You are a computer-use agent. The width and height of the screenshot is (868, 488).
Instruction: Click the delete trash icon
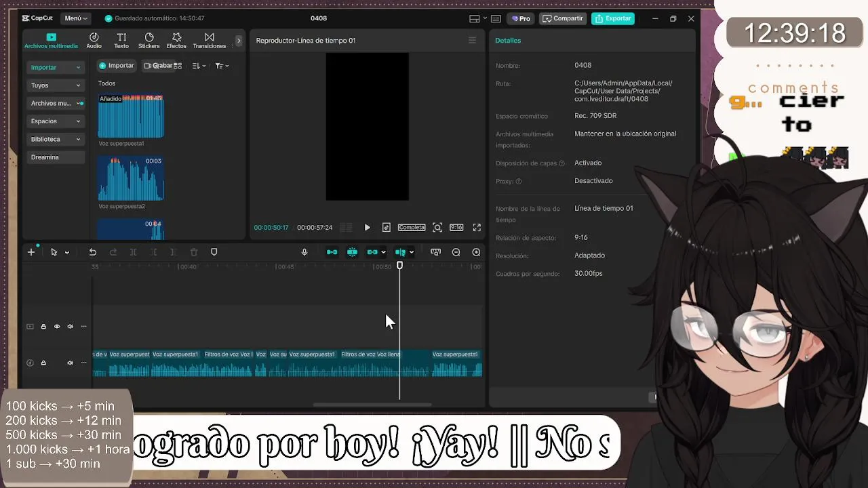pyautogui.click(x=194, y=252)
